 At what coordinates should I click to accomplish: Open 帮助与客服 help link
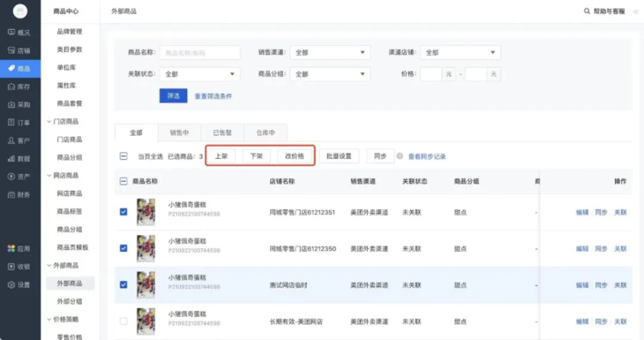coord(609,11)
